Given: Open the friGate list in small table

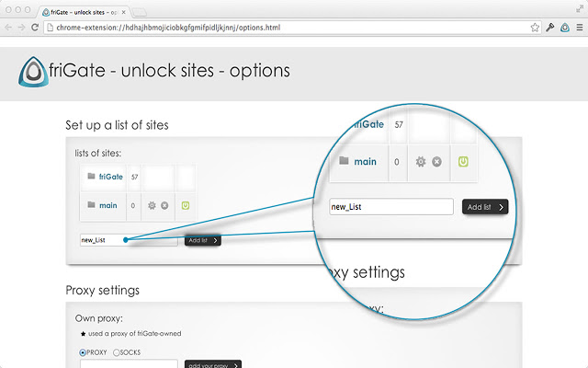Looking at the screenshot, I should click(x=110, y=177).
